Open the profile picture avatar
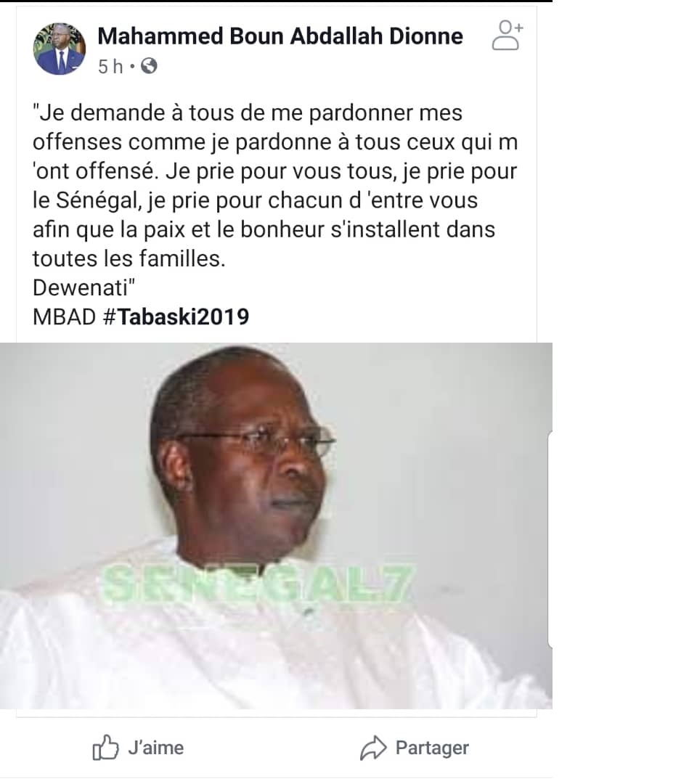 coord(60,49)
